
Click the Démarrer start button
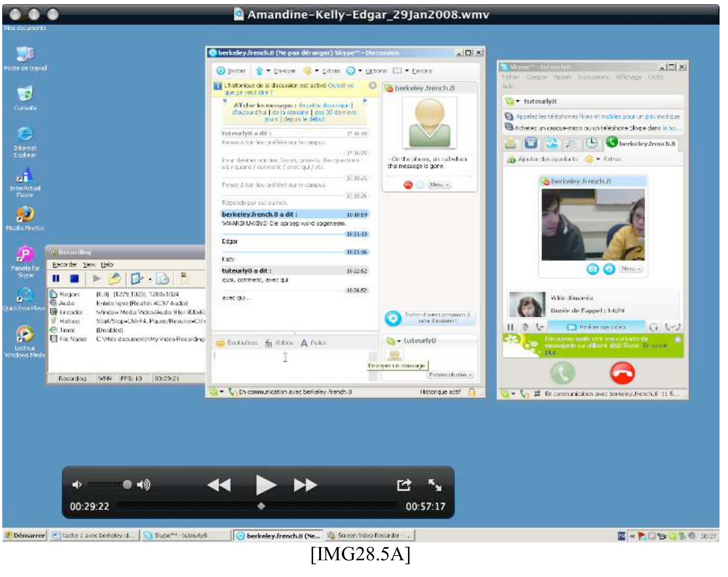(x=25, y=536)
